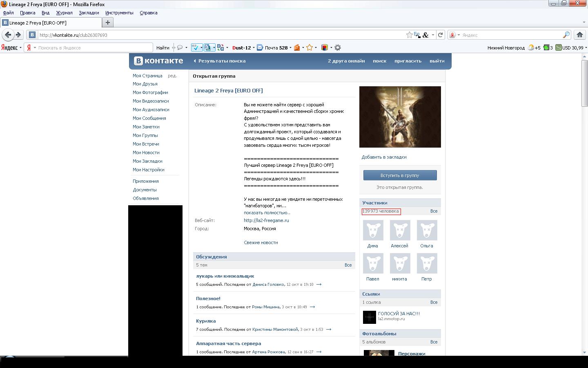Screen dimensions: 588x368
Task: Expand dropdown arrow beside Pochta 528
Action: pos(290,47)
